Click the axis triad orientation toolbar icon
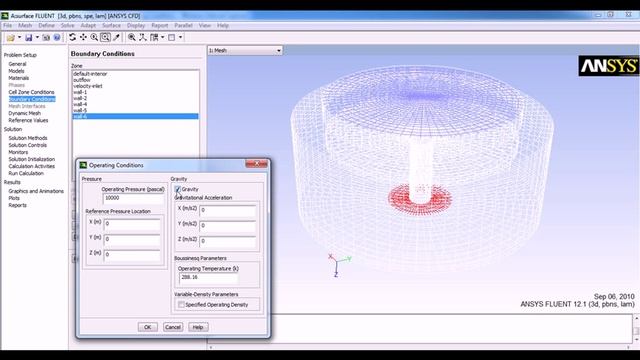The image size is (640, 360). click(x=143, y=37)
